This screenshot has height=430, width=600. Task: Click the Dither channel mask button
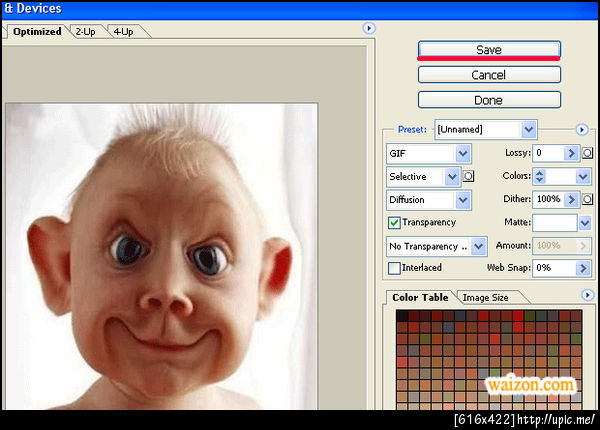(587, 199)
